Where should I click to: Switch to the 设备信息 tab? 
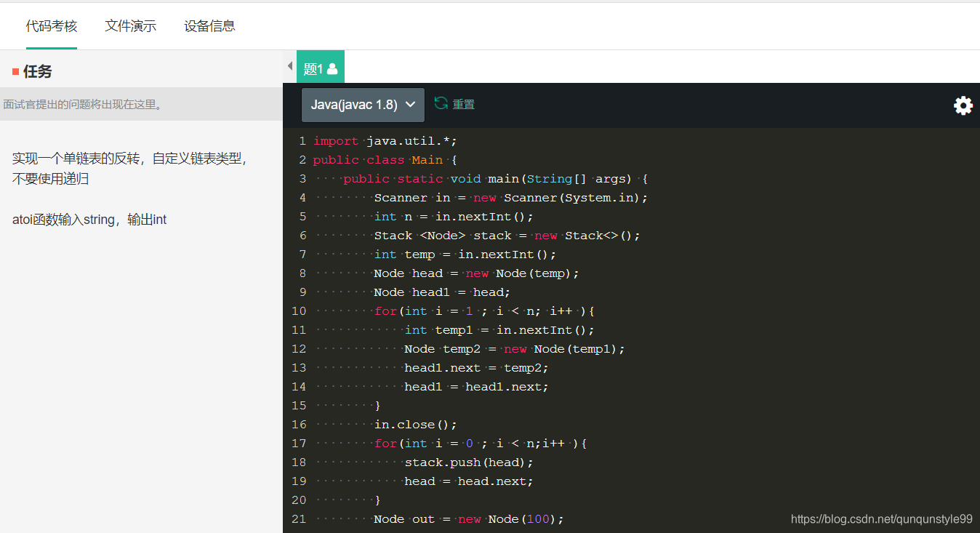point(209,26)
